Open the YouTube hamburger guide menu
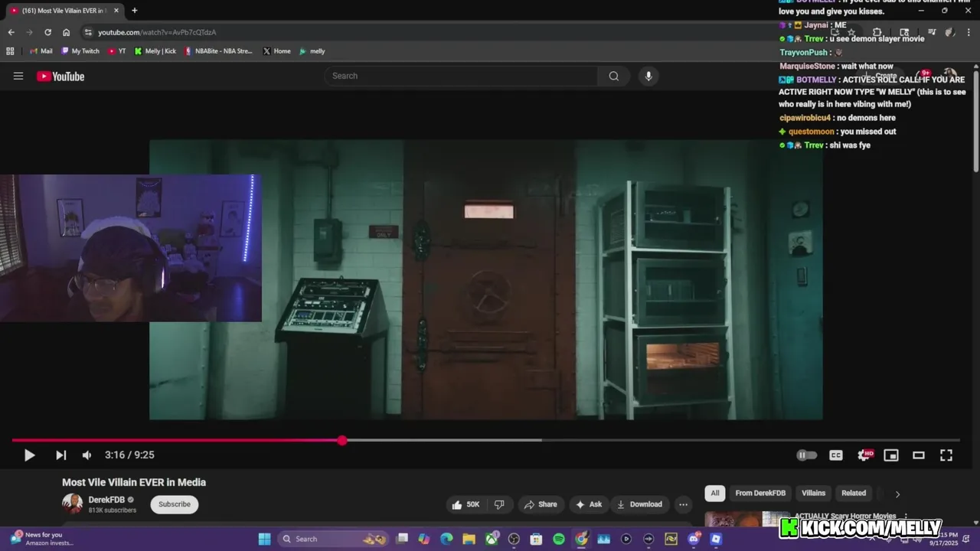 [18, 76]
